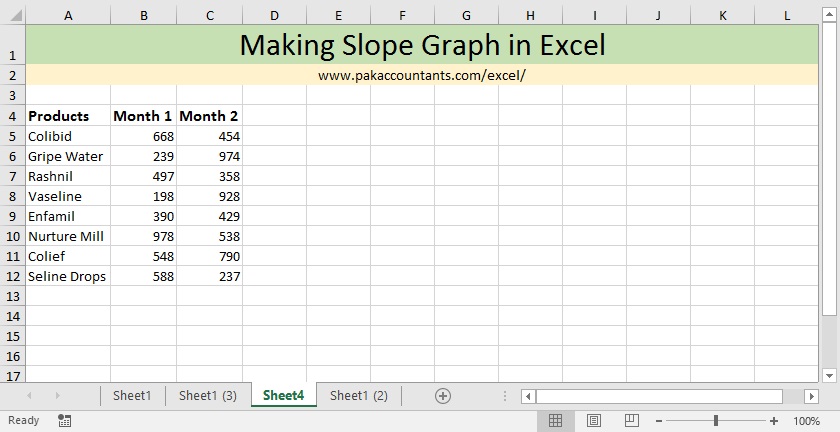Viewport: 840px width, 432px height.
Task: Click the macro recording status bar icon
Action: pos(65,421)
